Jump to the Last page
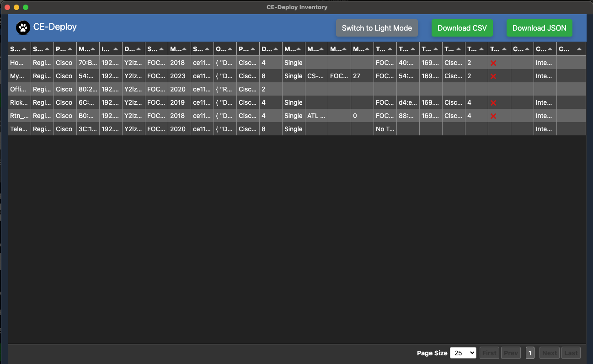This screenshot has width=593, height=364. (571, 353)
